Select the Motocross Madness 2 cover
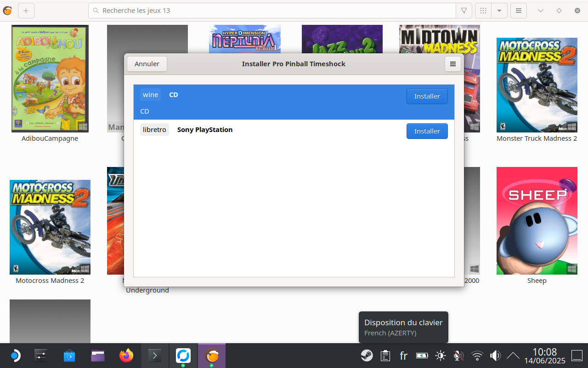Screen dimensions: 588x368 (x=50, y=227)
